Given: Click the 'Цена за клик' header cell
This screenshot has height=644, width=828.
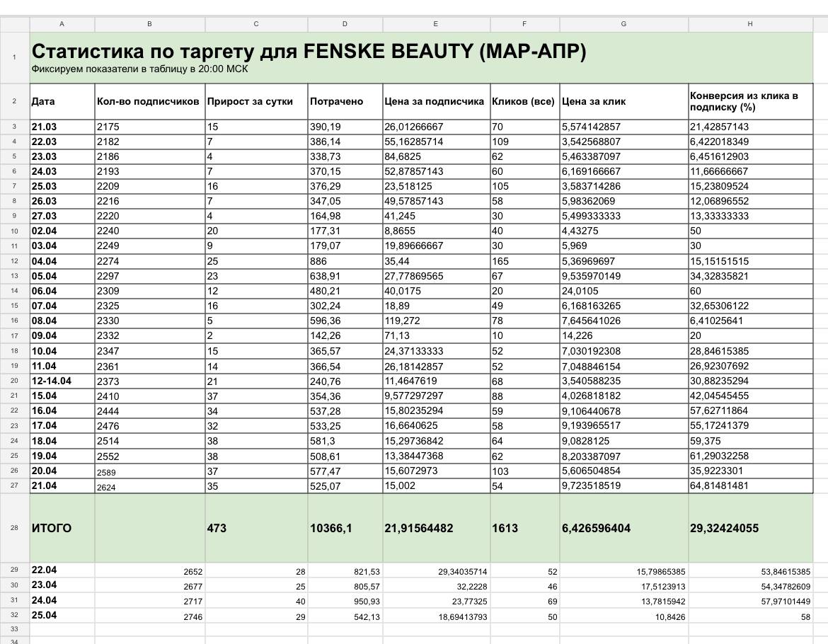Looking at the screenshot, I should [x=624, y=101].
